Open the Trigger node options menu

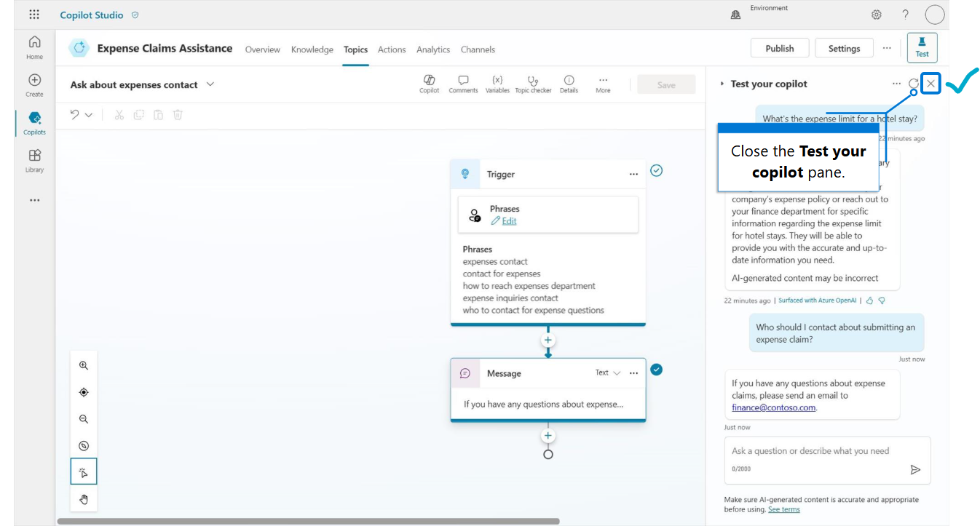[x=633, y=174]
